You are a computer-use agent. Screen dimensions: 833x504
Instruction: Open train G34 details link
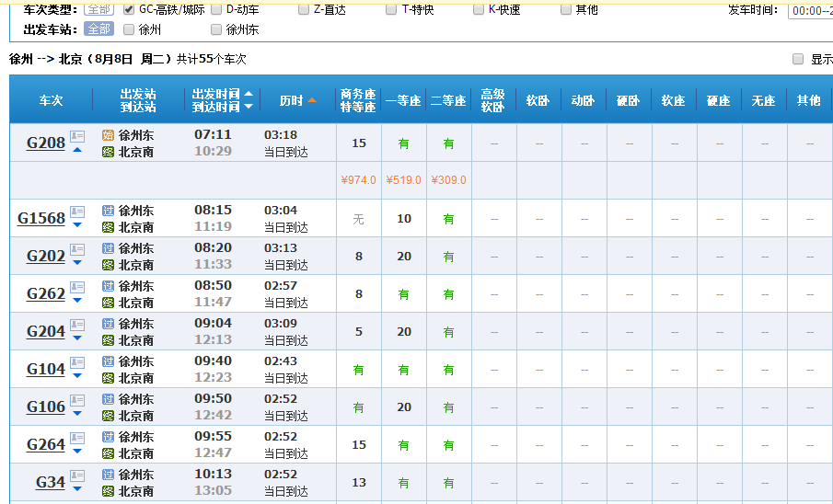point(51,482)
